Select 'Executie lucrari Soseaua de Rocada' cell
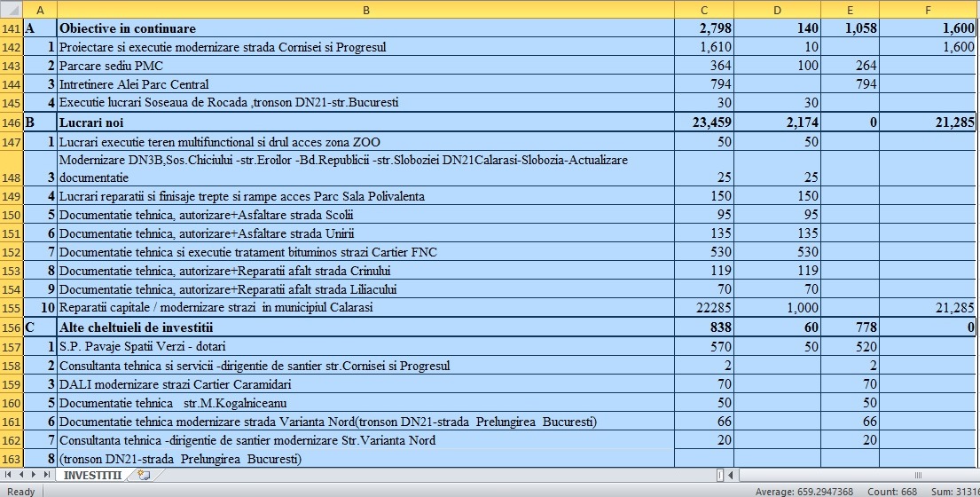Screen dimensions: 980x497 (365, 103)
